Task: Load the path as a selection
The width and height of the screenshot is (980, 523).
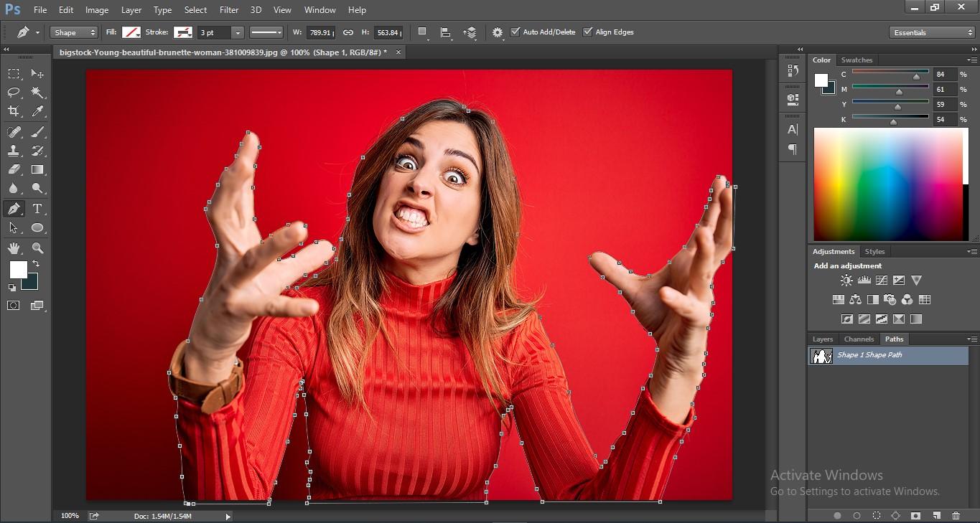Action: (x=876, y=515)
